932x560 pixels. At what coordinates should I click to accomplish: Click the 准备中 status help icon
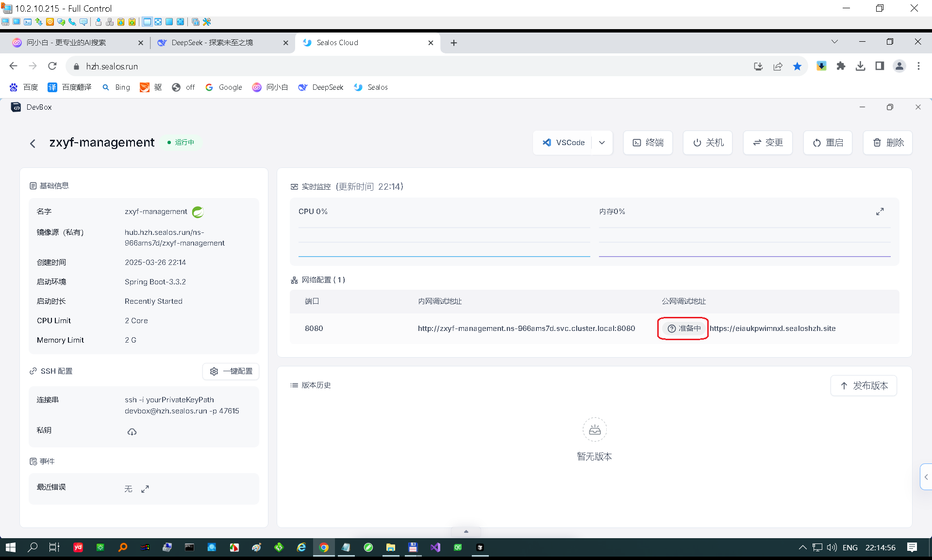pos(672,329)
